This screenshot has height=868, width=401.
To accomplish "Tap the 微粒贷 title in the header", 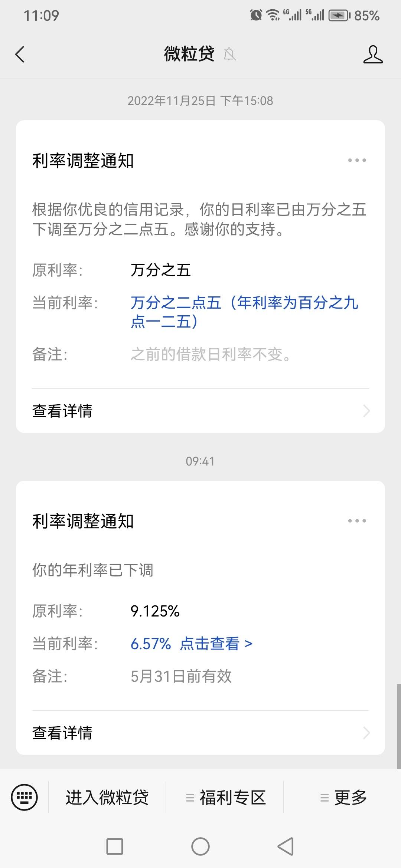I will [189, 54].
